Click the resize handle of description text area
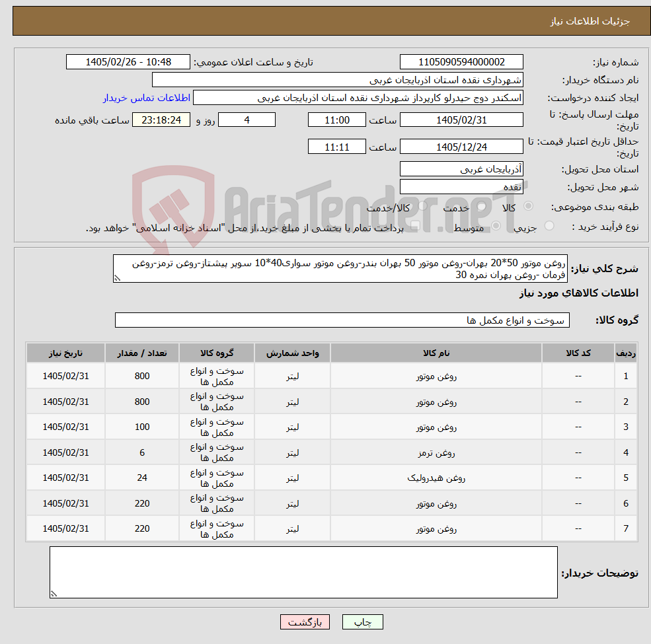The image size is (651, 644). pyautogui.click(x=117, y=279)
